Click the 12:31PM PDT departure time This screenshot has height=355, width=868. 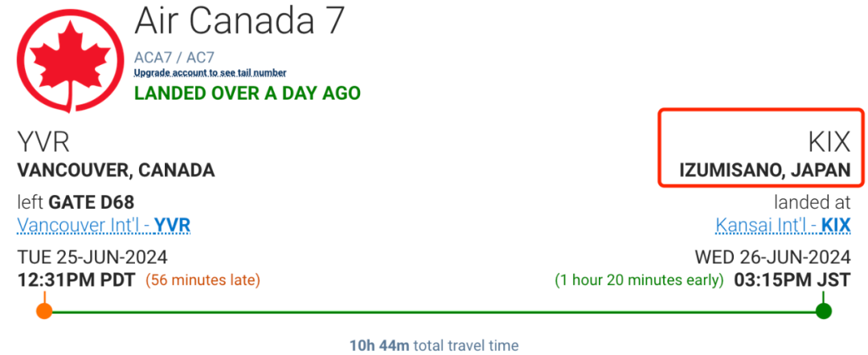(76, 280)
